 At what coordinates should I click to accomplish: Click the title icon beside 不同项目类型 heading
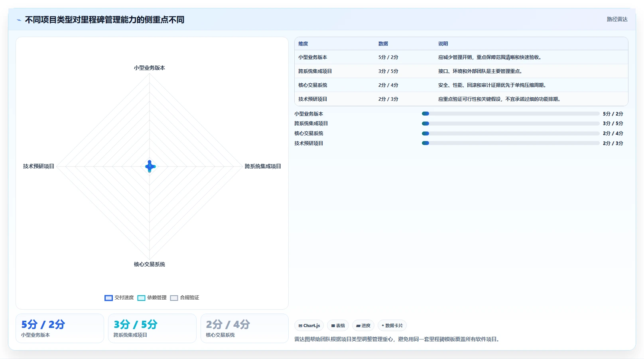point(19,20)
